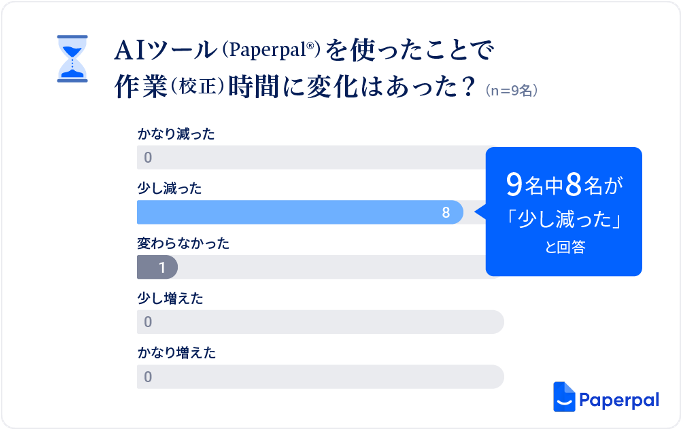Click the blue 少し減った bar
The height and width of the screenshot is (430, 682).
coord(300,212)
